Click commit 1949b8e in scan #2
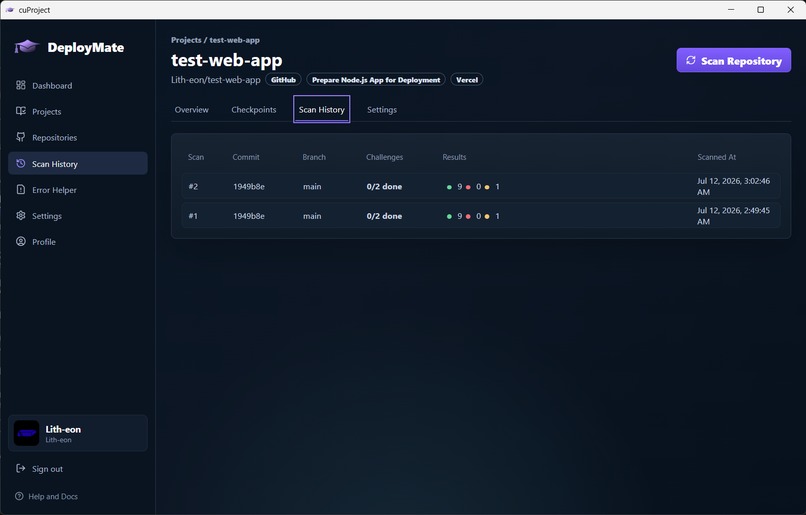 point(249,187)
